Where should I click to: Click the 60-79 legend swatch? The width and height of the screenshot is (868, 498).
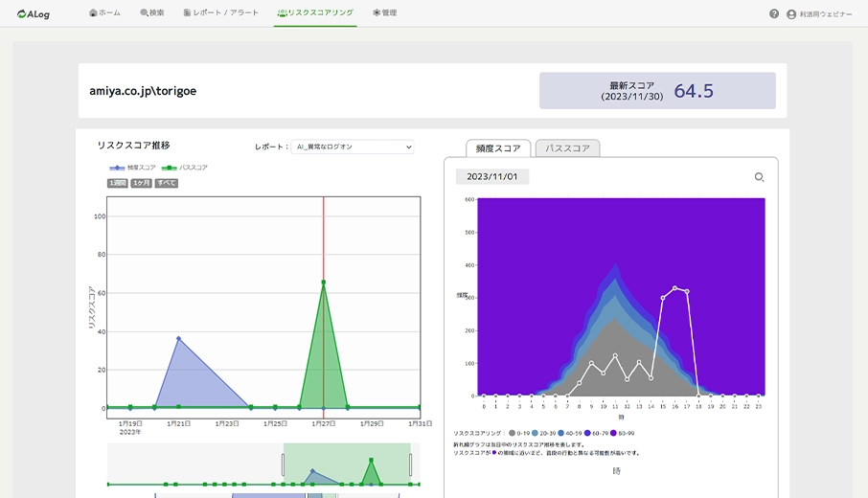[x=587, y=433]
